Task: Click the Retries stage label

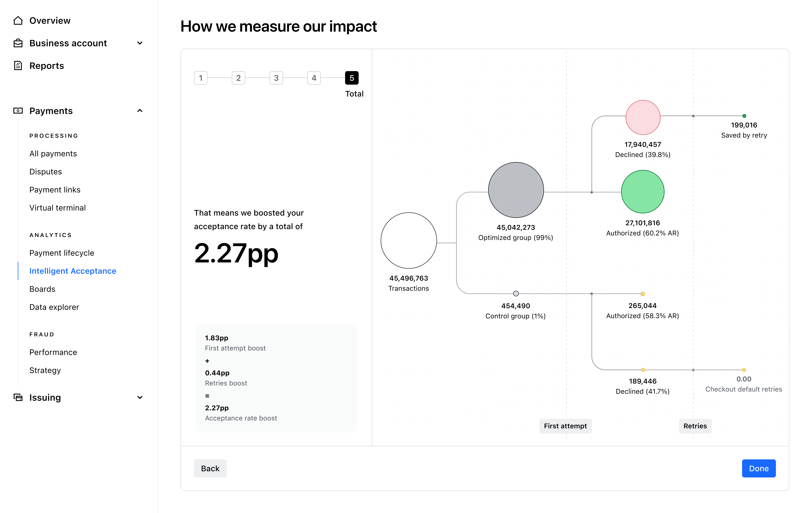Action: [695, 426]
